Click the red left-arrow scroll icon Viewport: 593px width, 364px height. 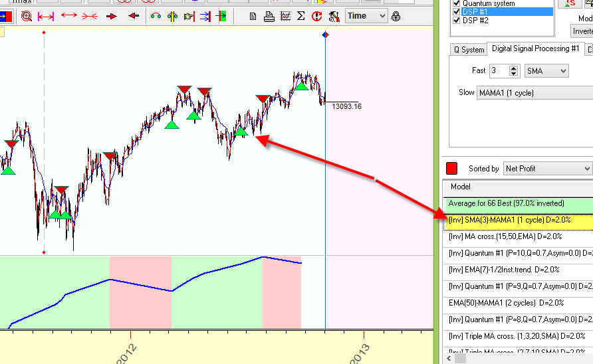[134, 16]
